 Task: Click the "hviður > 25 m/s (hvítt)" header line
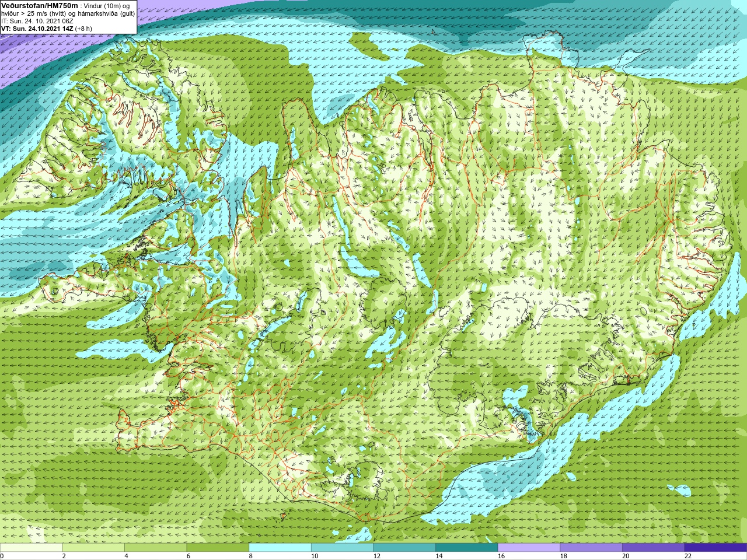34,13
